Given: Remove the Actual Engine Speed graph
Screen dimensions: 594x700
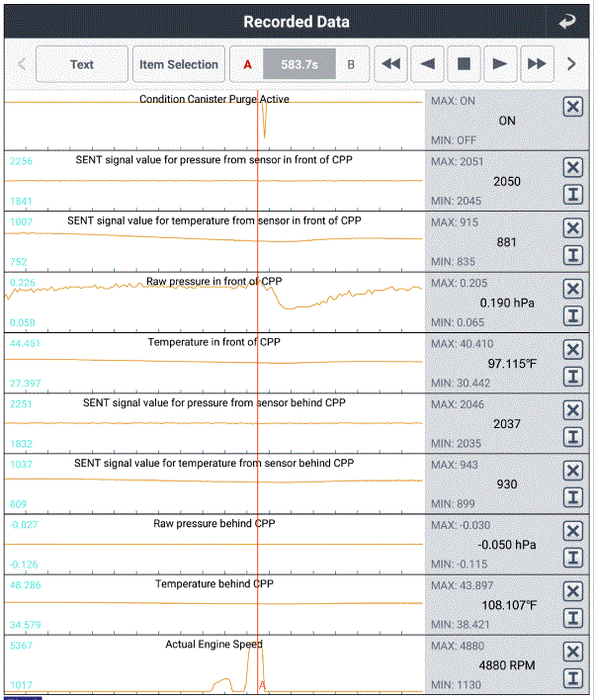Looking at the screenshot, I should (573, 652).
